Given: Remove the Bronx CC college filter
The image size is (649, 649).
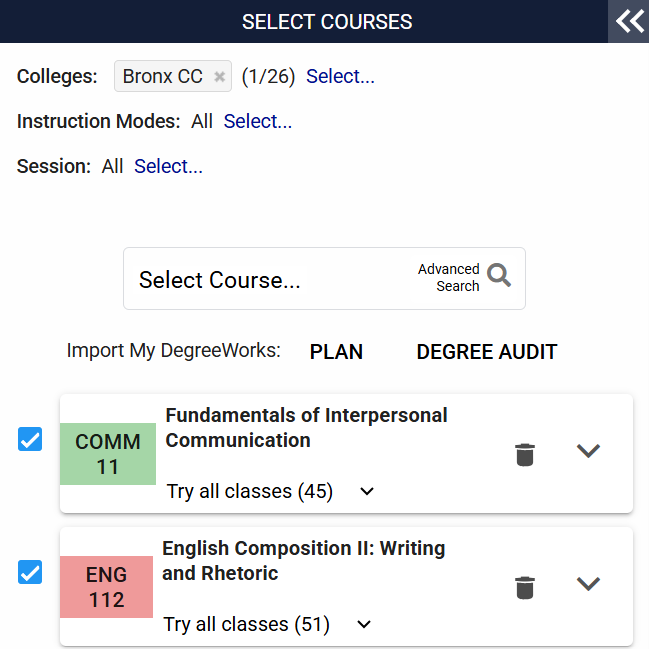Looking at the screenshot, I should coord(220,77).
